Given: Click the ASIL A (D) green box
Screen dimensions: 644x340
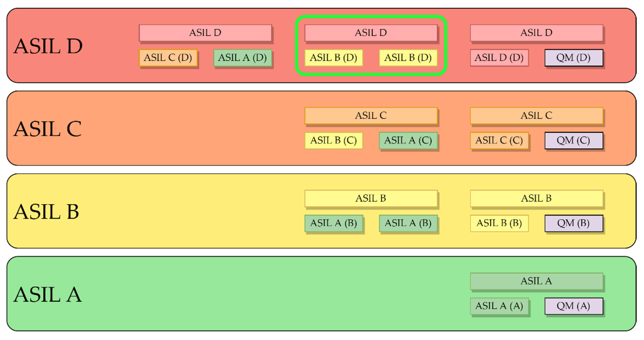Looking at the screenshot, I should pos(242,58).
